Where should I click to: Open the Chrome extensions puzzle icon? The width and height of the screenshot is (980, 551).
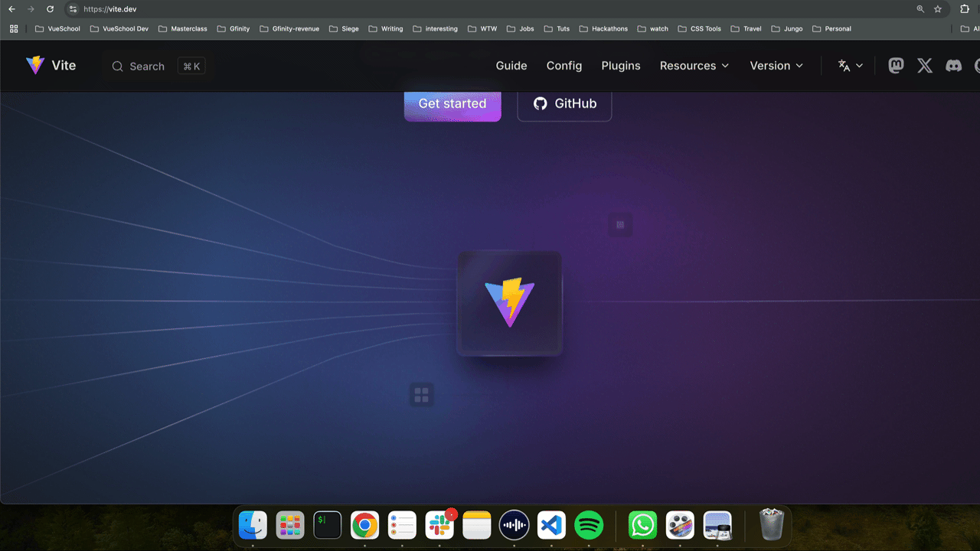point(965,9)
